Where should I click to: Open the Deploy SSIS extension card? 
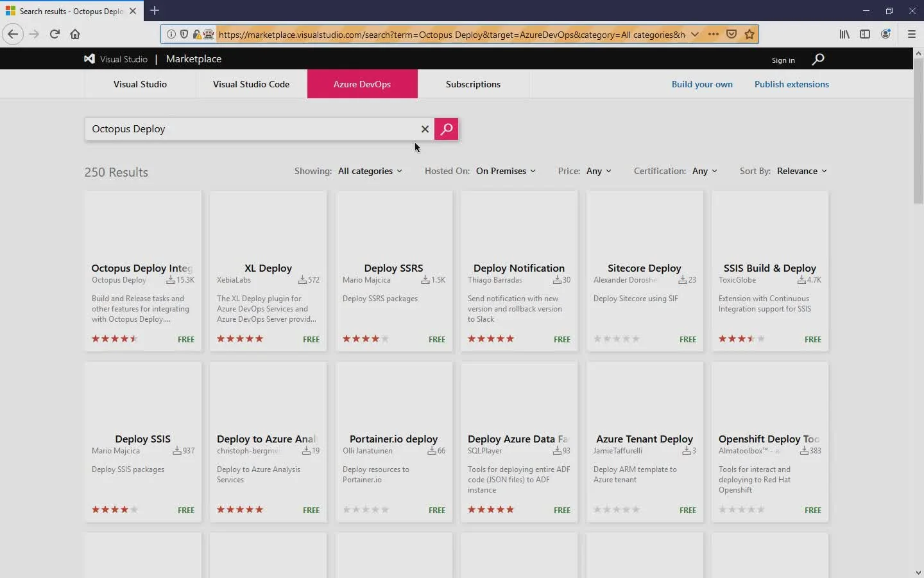point(142,442)
